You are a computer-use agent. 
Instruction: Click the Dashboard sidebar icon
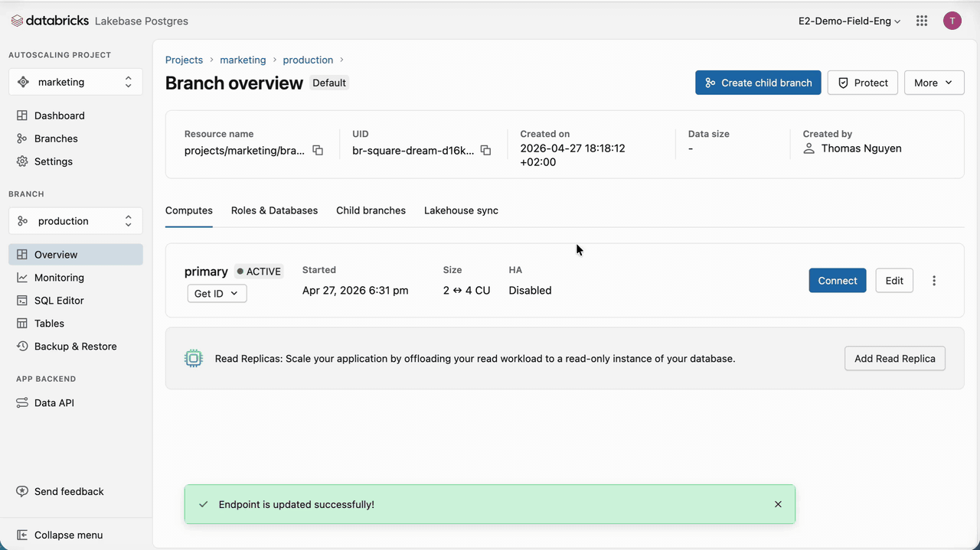click(22, 116)
